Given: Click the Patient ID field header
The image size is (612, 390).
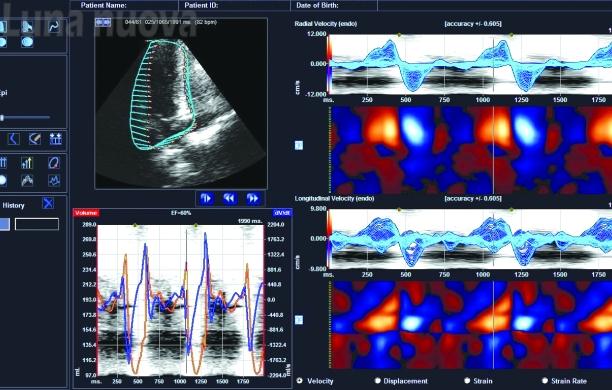Looking at the screenshot, I should pyautogui.click(x=201, y=5).
